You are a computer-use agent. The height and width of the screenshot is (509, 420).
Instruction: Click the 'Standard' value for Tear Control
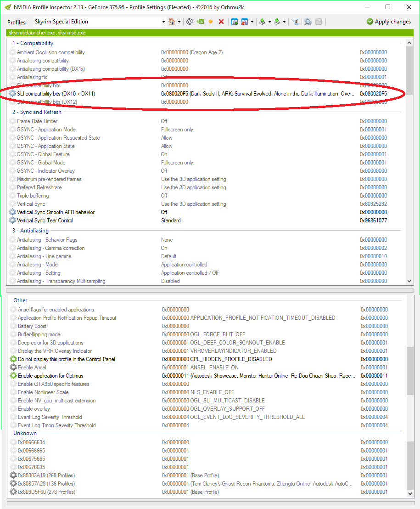(171, 221)
